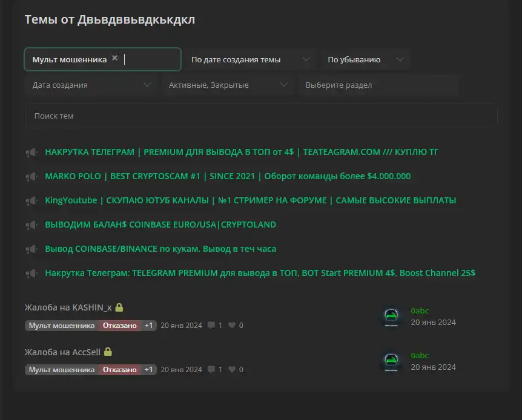
Task: Open the Накрутка Телеграм: TELEGRAM PREMIUM link
Action: click(260, 273)
